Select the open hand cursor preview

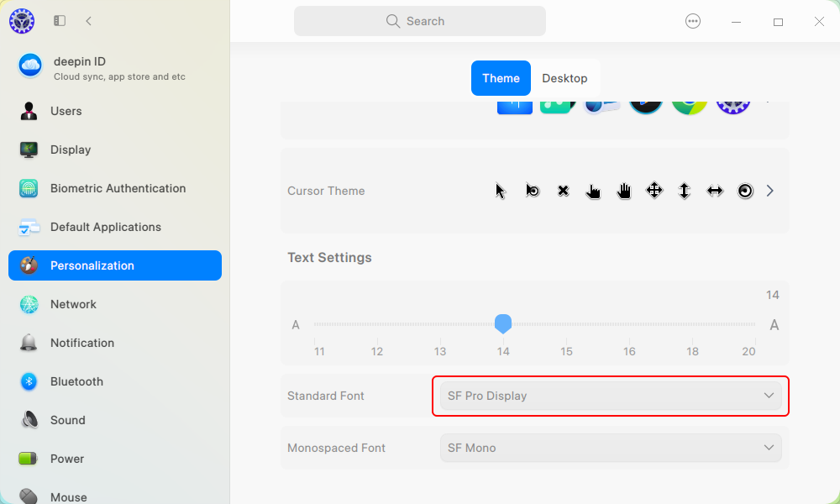click(x=623, y=192)
